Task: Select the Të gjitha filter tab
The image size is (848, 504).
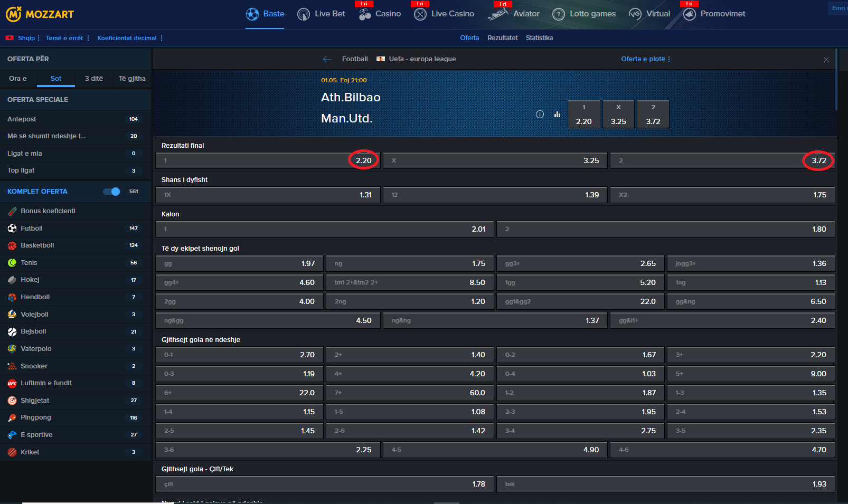Action: pyautogui.click(x=132, y=79)
